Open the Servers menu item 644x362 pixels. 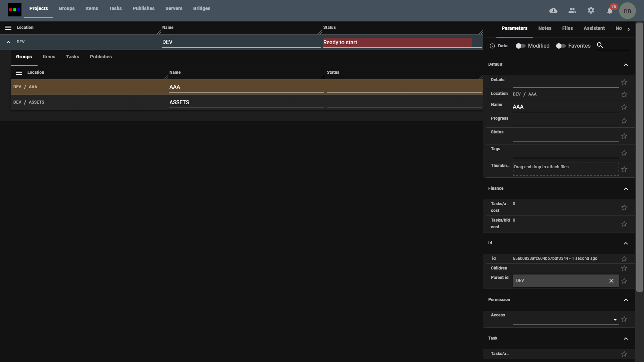pos(174,9)
